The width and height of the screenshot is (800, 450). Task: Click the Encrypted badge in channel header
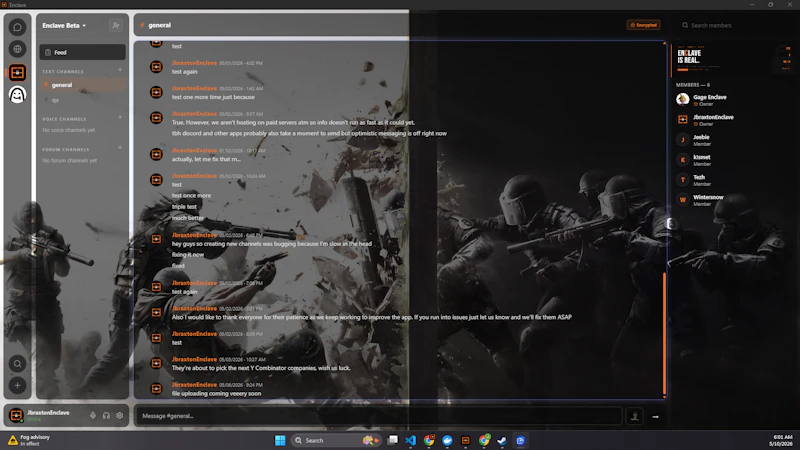click(x=643, y=25)
